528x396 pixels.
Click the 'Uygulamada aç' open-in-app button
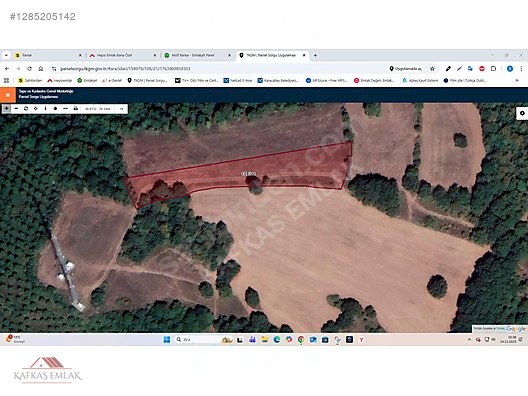coord(406,69)
